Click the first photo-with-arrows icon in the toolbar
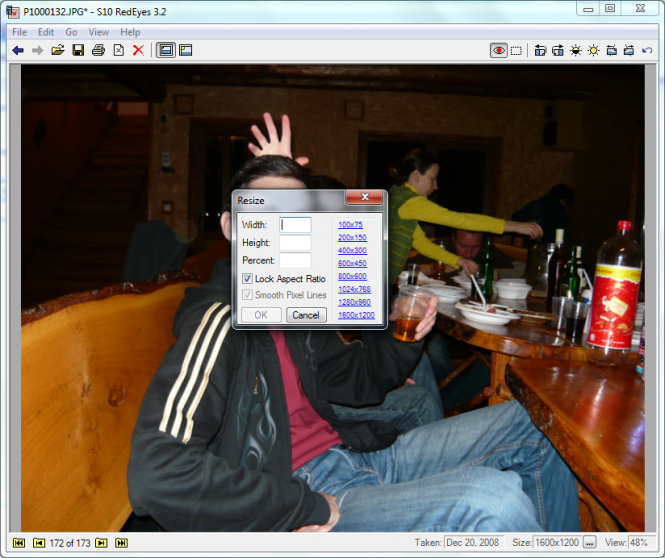The image size is (665, 558). coord(612,50)
